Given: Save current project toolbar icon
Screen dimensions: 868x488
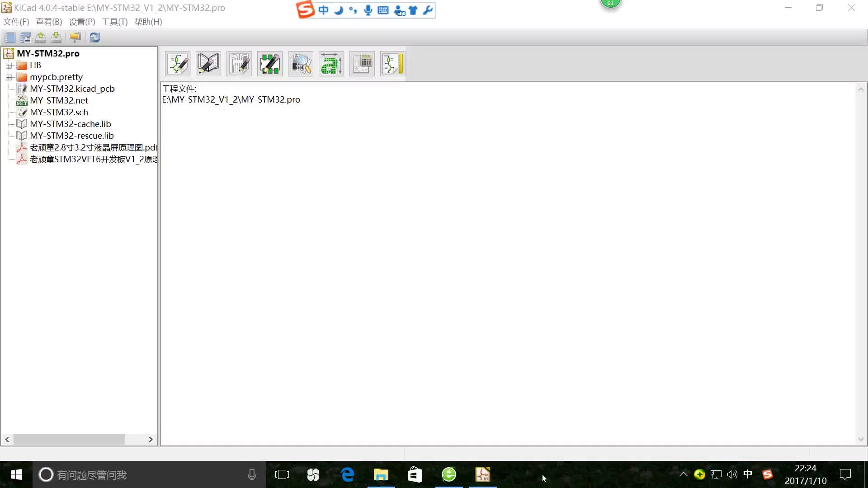Looking at the screenshot, I should click(x=56, y=38).
